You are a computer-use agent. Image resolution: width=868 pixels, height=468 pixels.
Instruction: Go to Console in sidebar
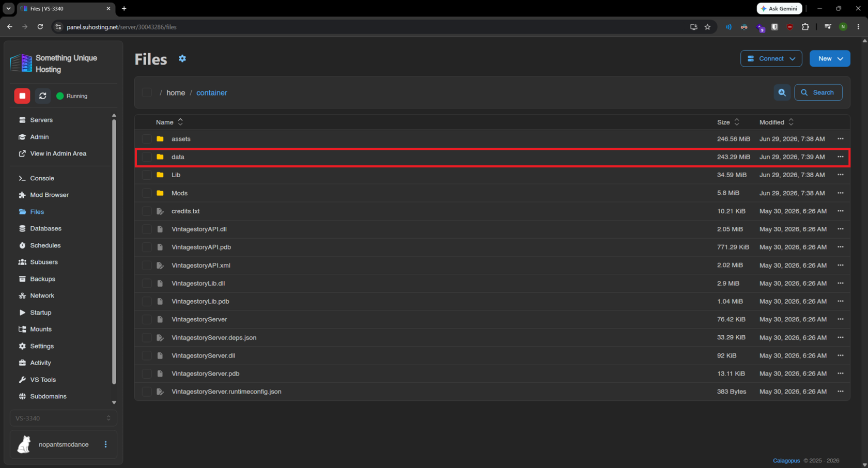[42, 178]
